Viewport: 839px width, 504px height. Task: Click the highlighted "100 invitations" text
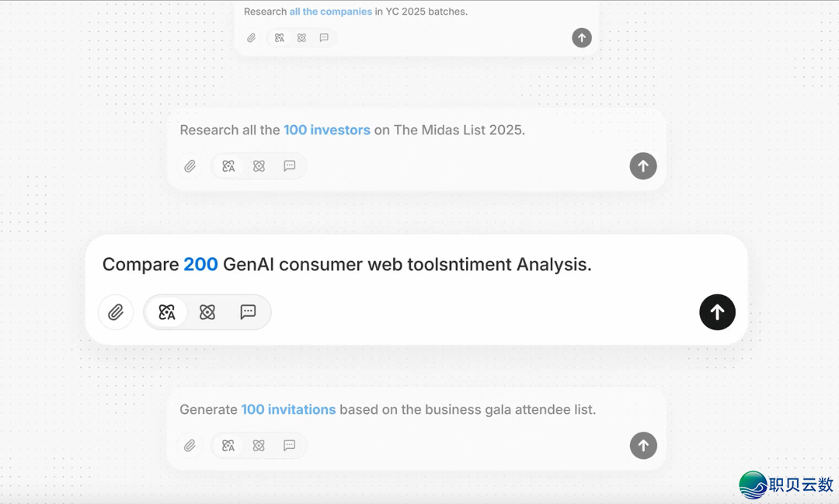click(x=288, y=409)
